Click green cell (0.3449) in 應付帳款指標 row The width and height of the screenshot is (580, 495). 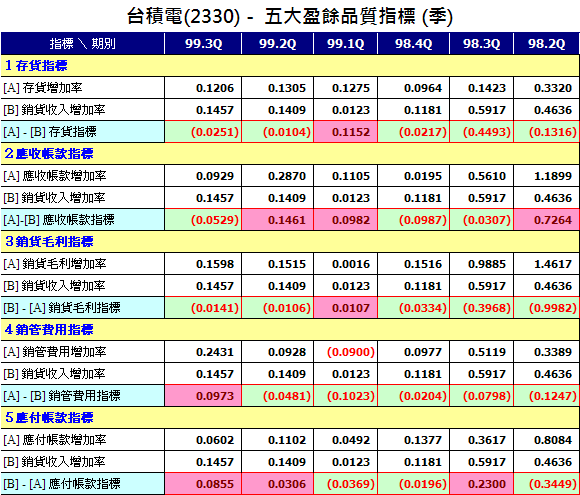[546, 484]
